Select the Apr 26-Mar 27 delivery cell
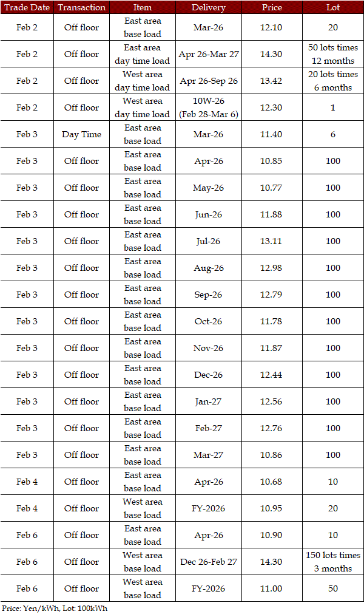 pyautogui.click(x=209, y=54)
